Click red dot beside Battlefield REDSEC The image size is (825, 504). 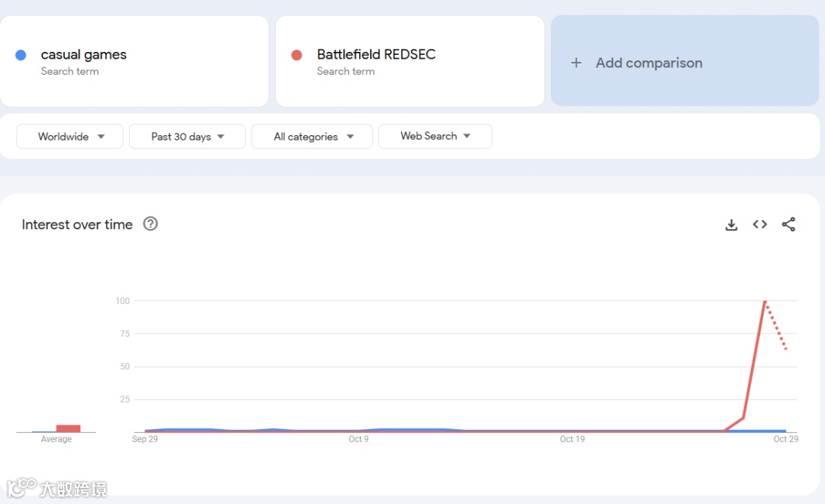[x=296, y=55]
